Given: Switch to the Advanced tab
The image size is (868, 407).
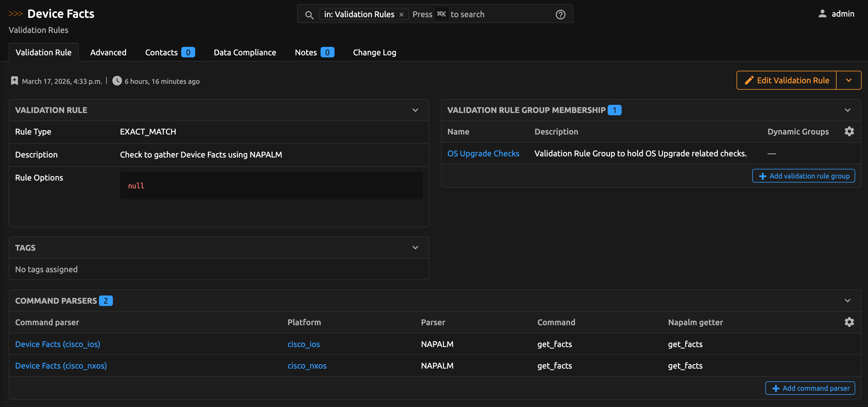Looking at the screenshot, I should coord(108,52).
